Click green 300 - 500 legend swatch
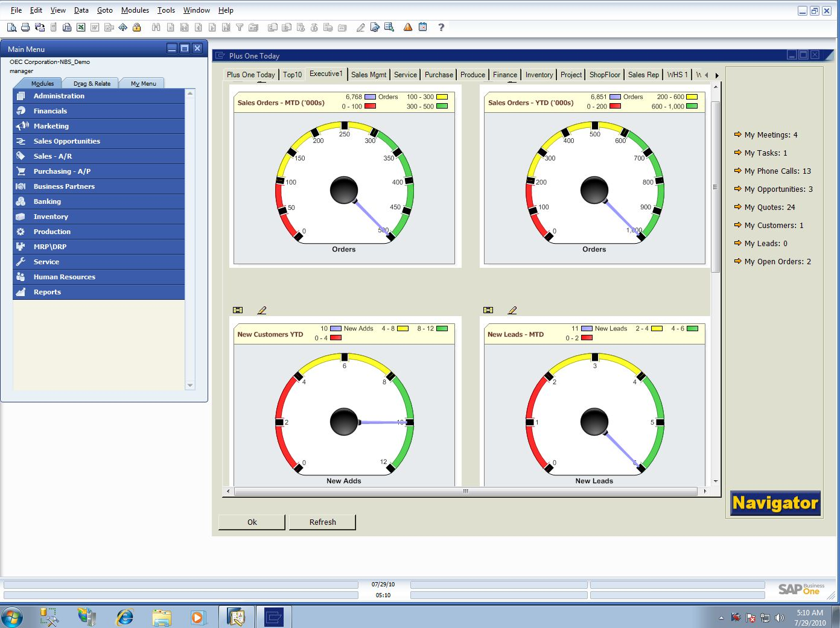Screen dimensions: 840x628 442,106
